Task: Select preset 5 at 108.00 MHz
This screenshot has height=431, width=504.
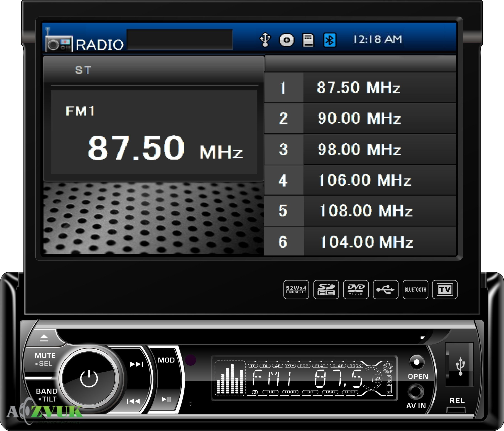Action: [360, 211]
